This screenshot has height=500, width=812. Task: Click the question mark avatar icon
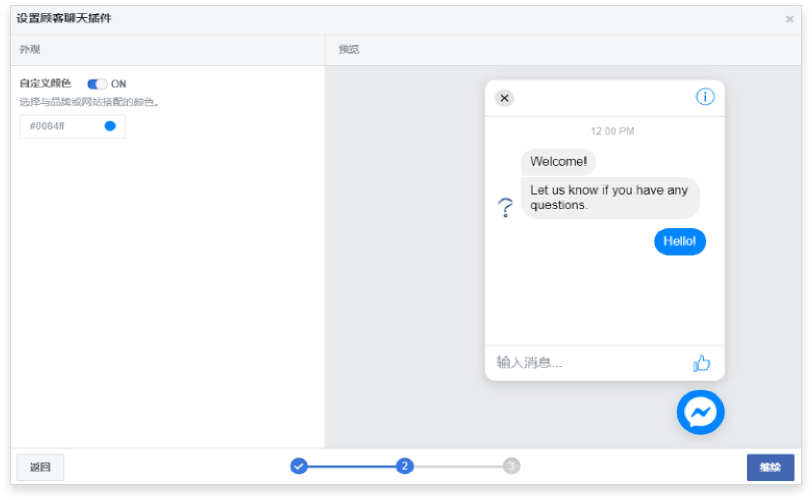pyautogui.click(x=505, y=207)
